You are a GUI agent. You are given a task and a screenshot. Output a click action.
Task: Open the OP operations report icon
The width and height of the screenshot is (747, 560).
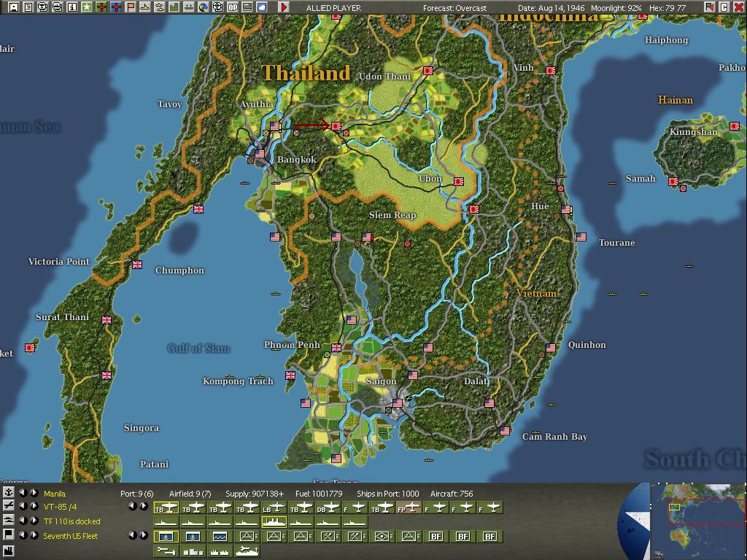[x=233, y=7]
